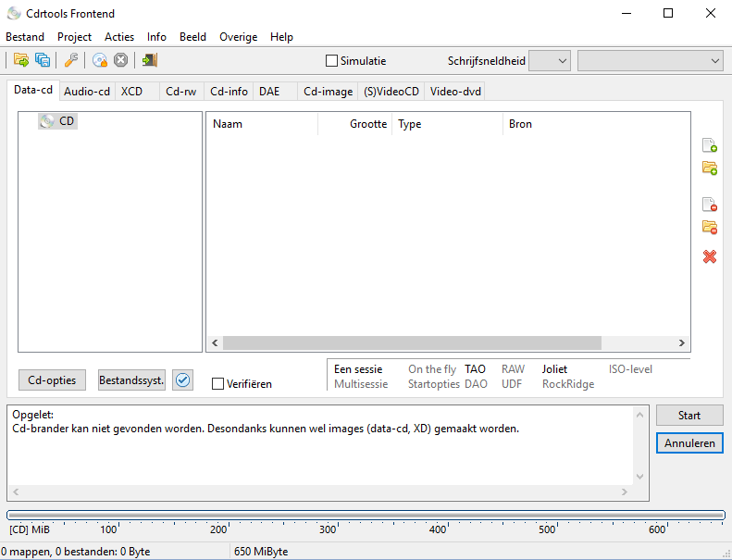
Task: Enable the Simulatie checkbox
Action: click(x=332, y=61)
